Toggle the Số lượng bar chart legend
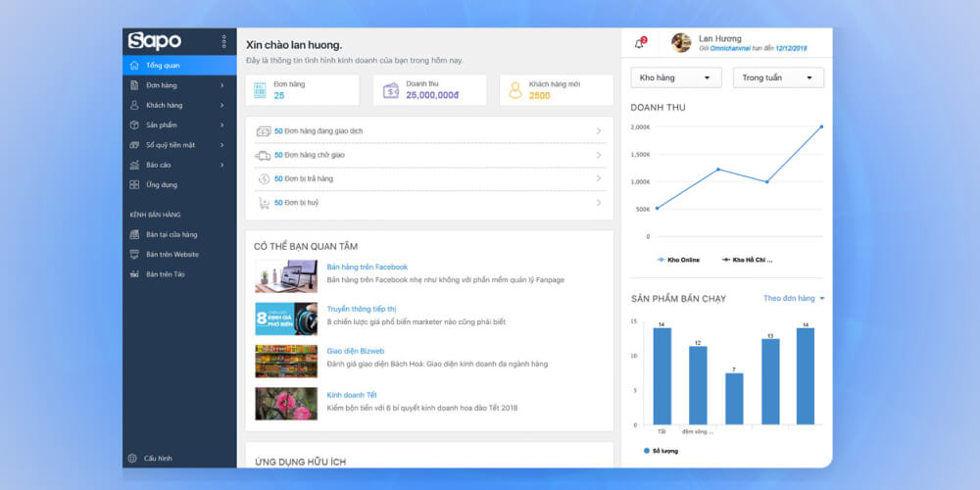 tap(661, 451)
